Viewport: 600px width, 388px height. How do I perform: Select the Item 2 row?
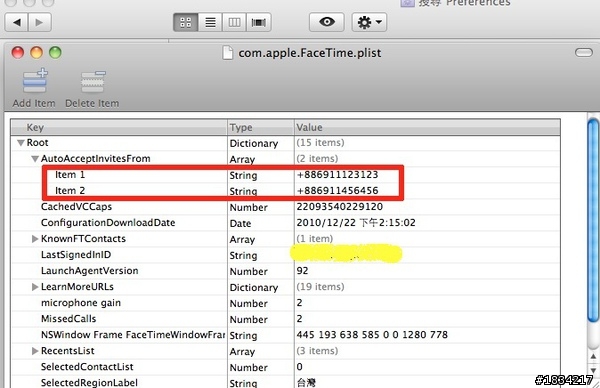(x=285, y=191)
